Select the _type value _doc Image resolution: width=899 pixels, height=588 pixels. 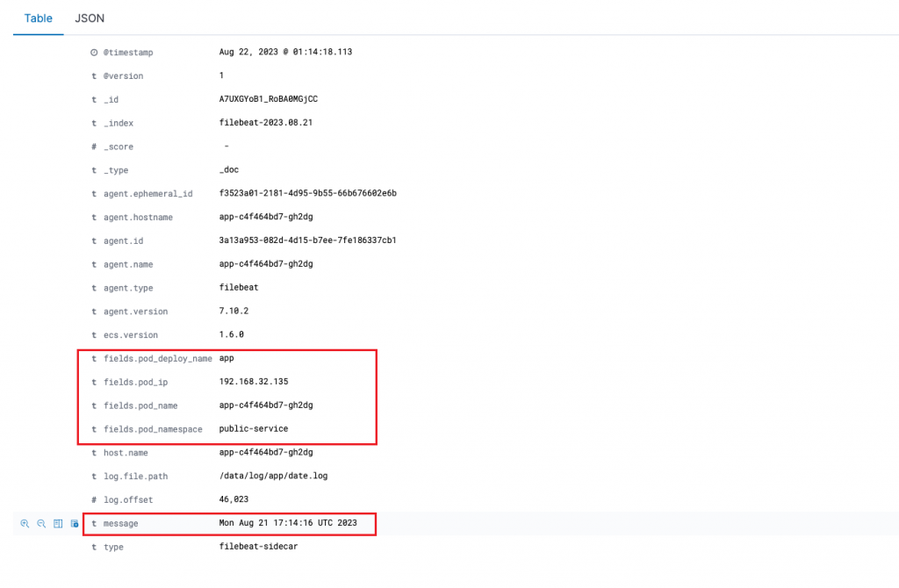click(229, 169)
